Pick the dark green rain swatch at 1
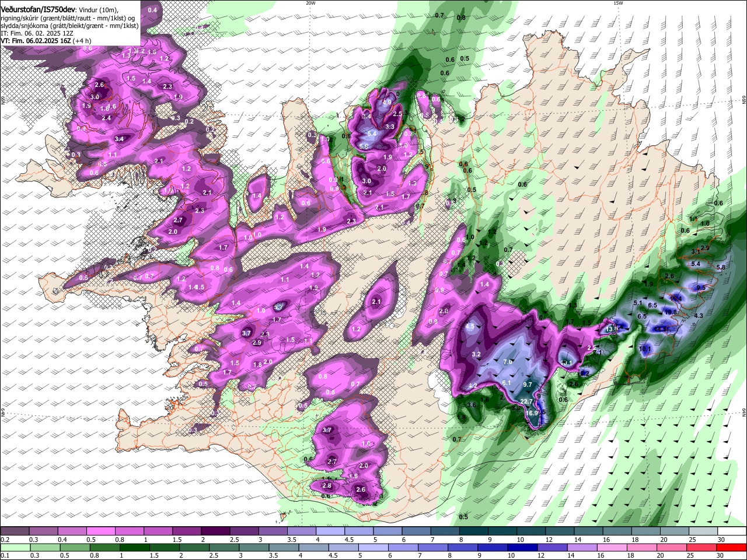Screen dimensions: 747x560 [134, 547]
